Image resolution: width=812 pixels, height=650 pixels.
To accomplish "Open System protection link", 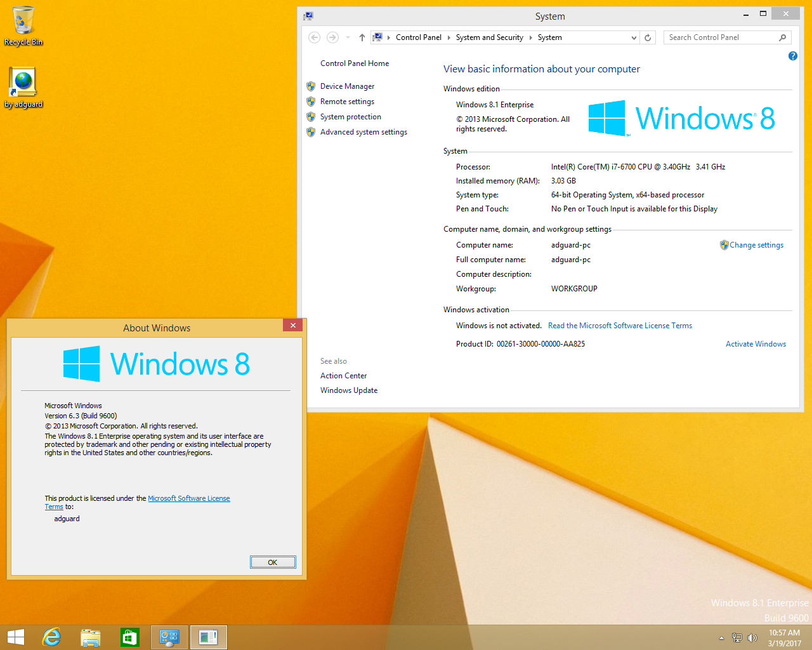I will pyautogui.click(x=351, y=117).
